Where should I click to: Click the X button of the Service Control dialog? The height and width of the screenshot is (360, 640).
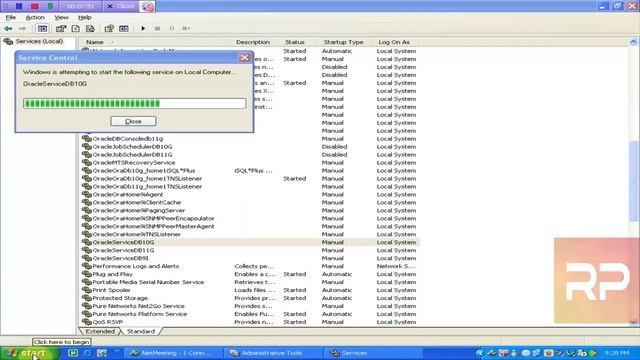[x=244, y=58]
